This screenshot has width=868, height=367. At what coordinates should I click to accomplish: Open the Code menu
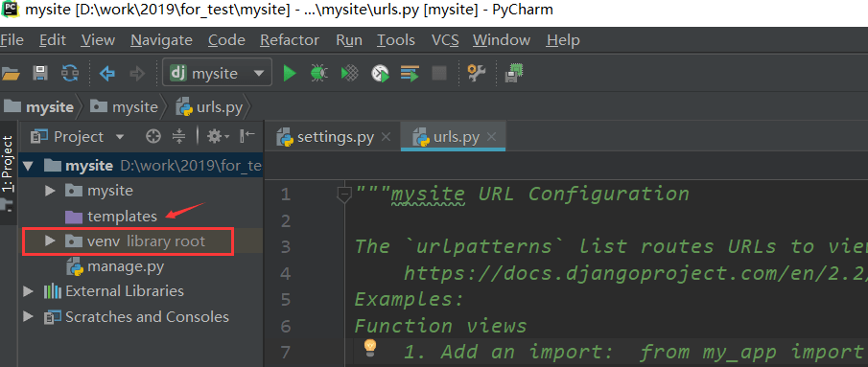click(226, 40)
